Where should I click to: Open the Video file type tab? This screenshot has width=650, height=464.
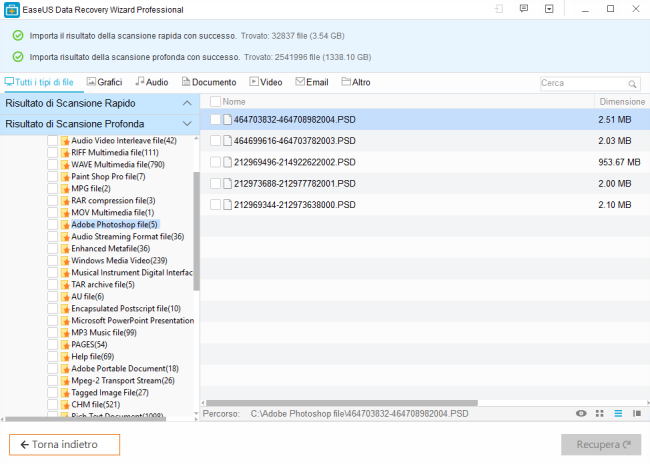265,82
